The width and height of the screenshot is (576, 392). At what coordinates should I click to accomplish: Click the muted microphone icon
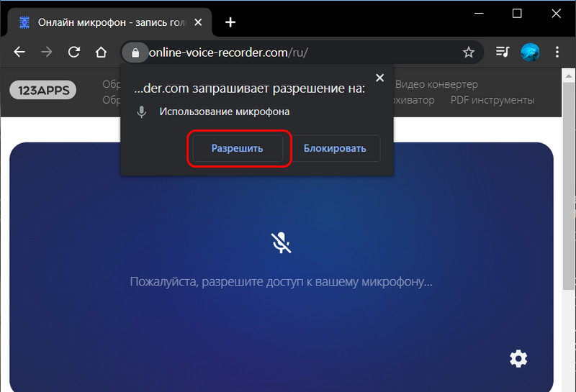[x=281, y=242]
